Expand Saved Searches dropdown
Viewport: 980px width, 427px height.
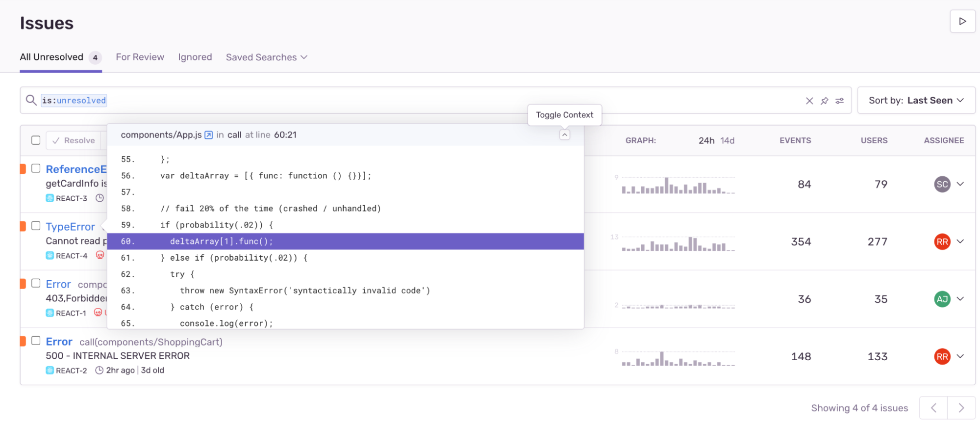point(267,57)
